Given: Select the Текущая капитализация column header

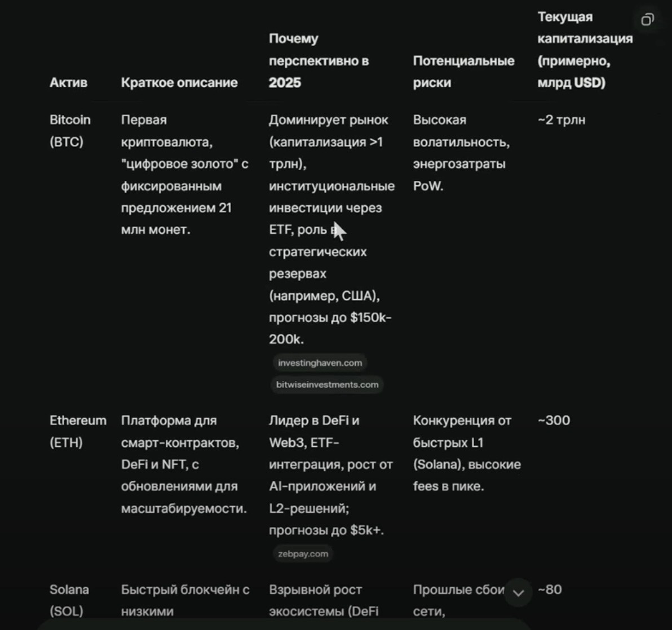Looking at the screenshot, I should pos(585,50).
